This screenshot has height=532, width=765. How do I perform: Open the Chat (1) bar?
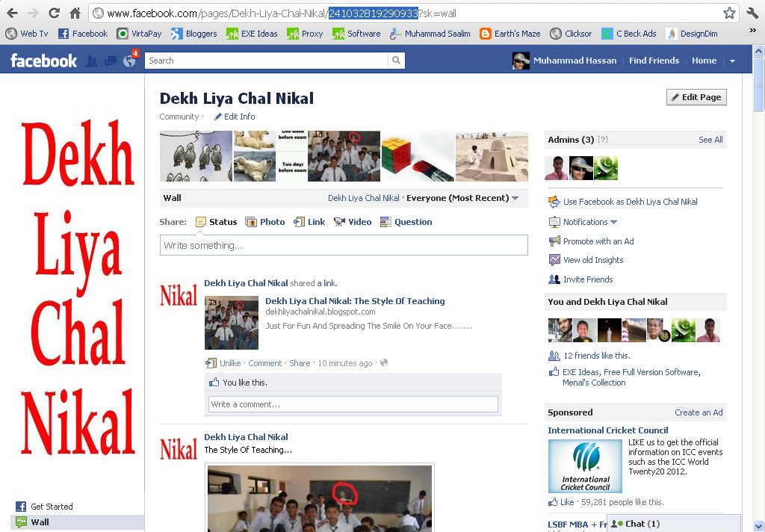coord(673,523)
